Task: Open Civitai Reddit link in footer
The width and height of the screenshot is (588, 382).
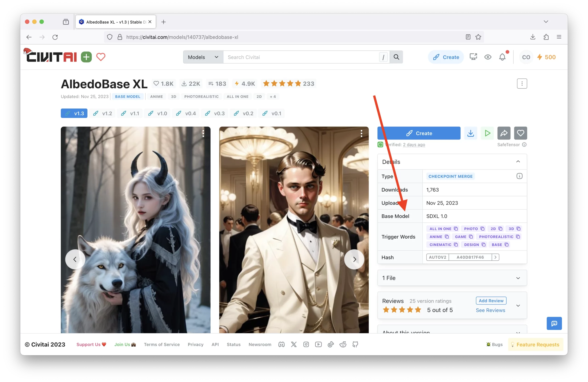Action: (343, 345)
